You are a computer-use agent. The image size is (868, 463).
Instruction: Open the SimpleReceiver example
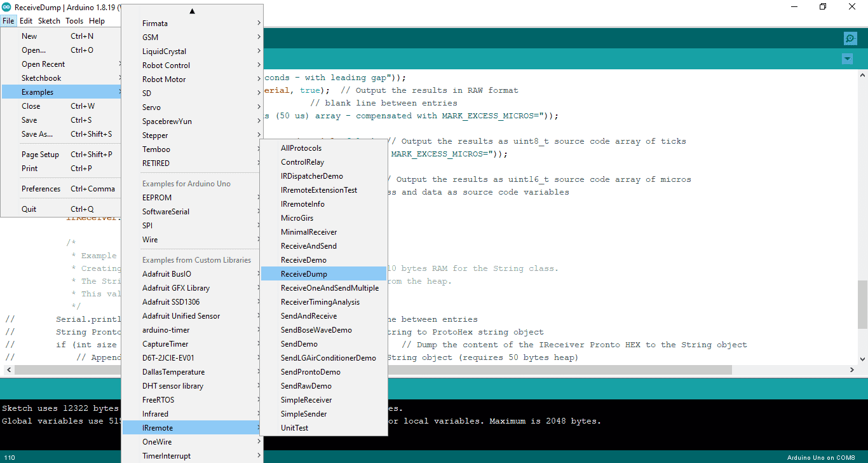(324, 400)
